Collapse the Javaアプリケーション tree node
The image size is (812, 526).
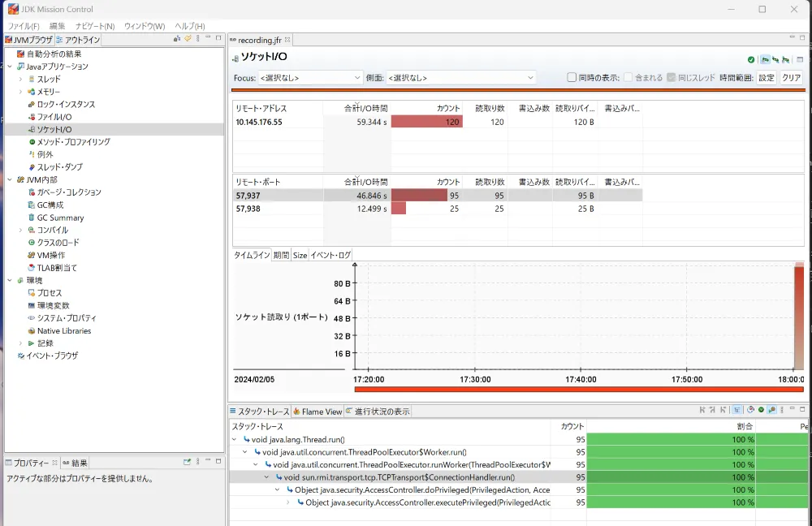point(10,67)
